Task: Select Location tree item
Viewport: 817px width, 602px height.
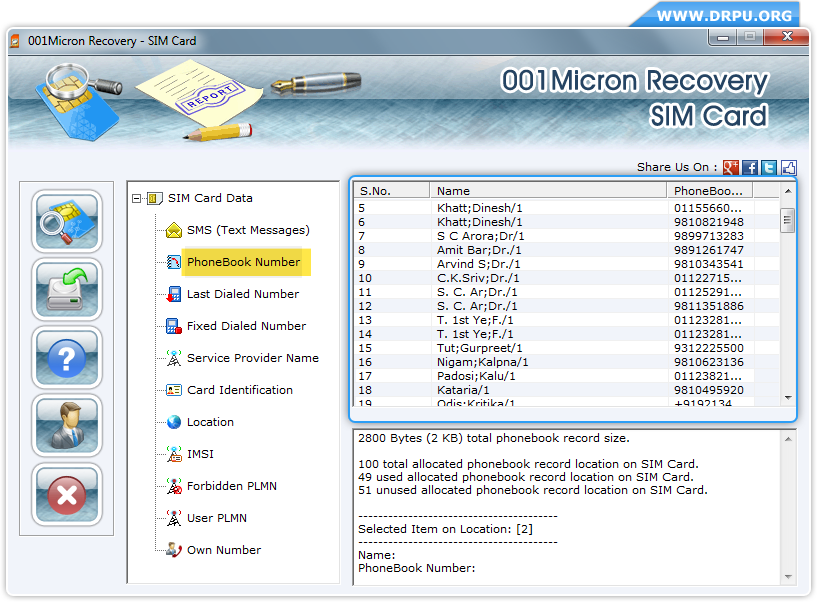Action: pos(211,422)
